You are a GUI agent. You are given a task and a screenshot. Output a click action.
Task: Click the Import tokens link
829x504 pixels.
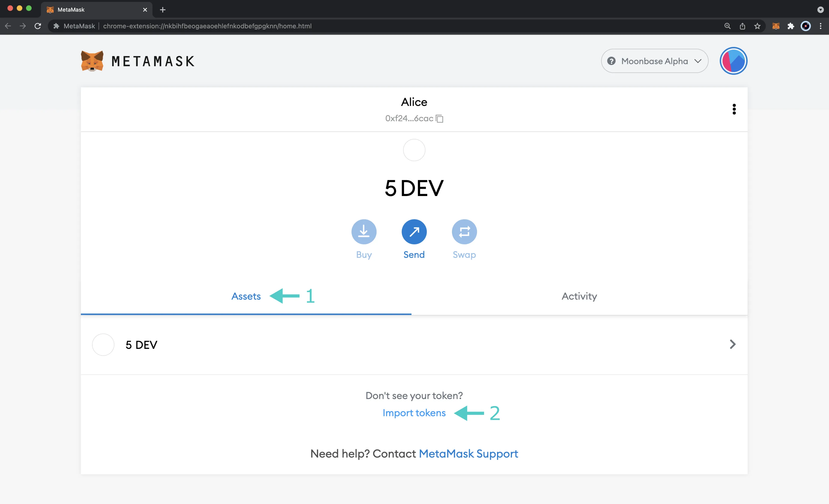coord(414,413)
